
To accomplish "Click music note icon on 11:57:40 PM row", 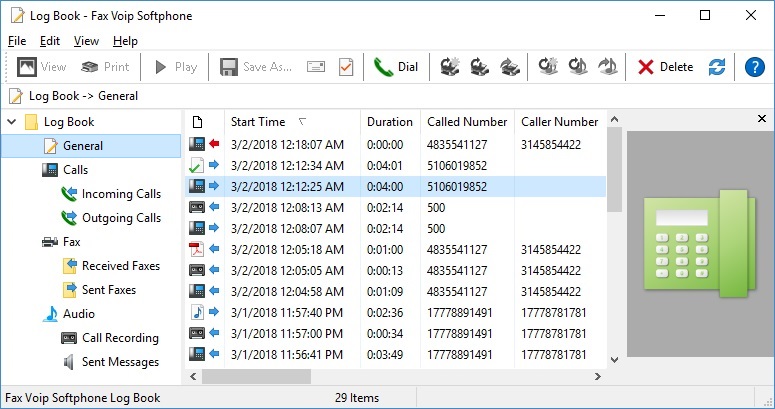I will tap(197, 312).
